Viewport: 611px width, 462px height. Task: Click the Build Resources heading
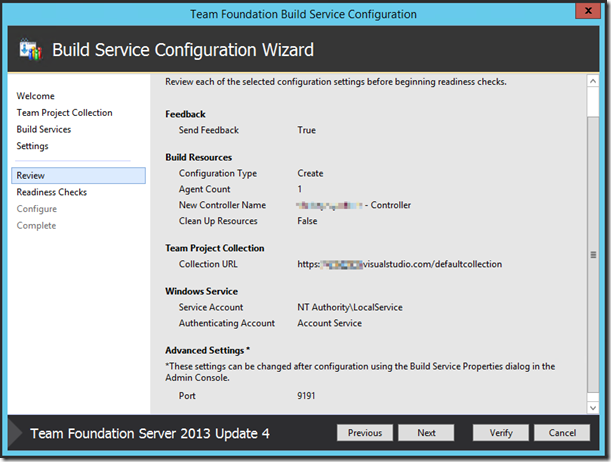click(x=198, y=157)
